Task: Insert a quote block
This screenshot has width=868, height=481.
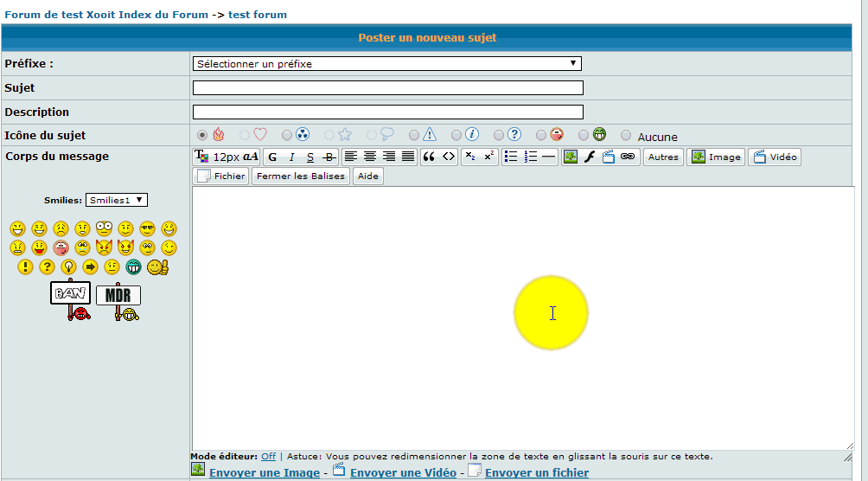Action: point(429,157)
